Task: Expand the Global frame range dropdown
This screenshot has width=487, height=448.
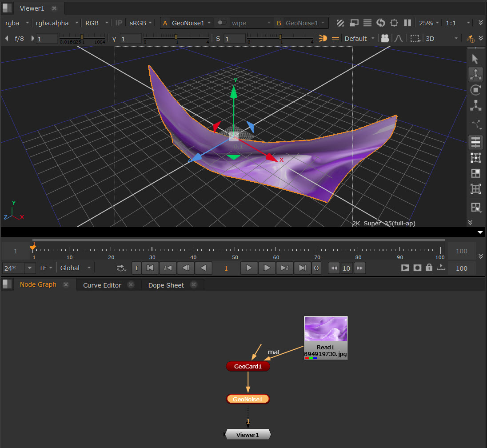Action: pos(76,268)
